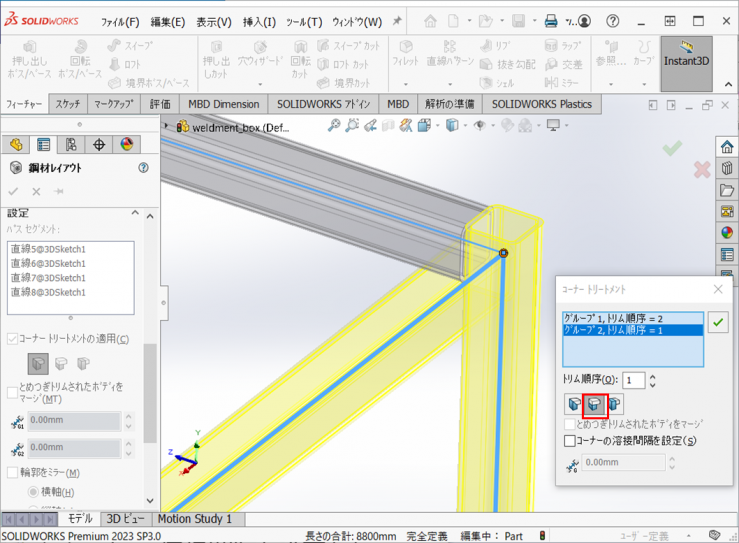Open the DimXpert crosshair tab icon
This screenshot has height=543, width=739.
(99, 145)
